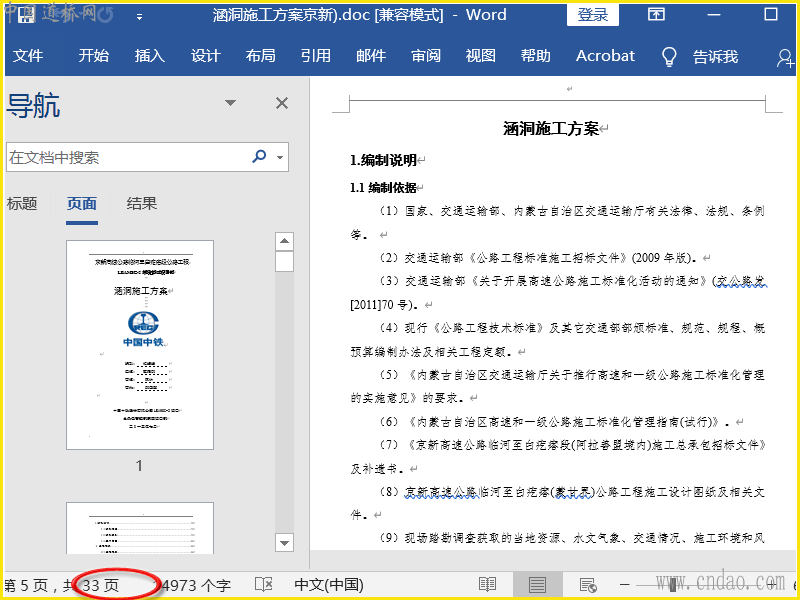Click in the 在文档中搜索 search field
This screenshot has width=800, height=600.
point(125,158)
